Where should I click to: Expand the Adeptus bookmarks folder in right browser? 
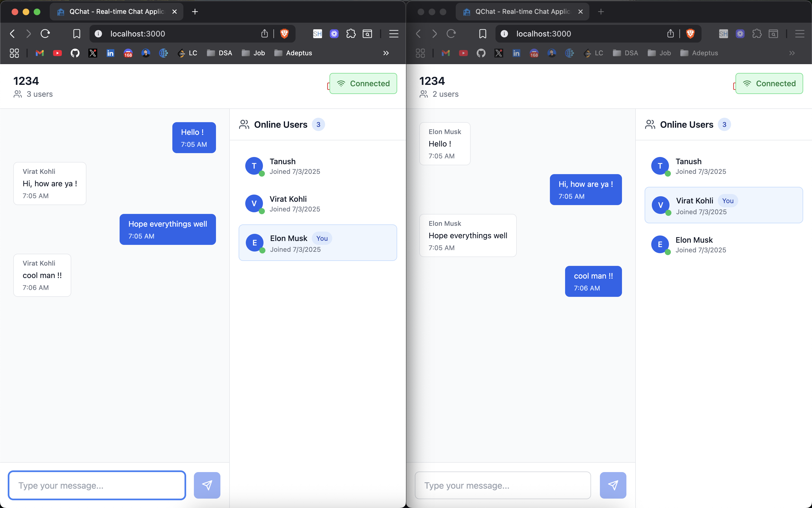click(x=699, y=53)
